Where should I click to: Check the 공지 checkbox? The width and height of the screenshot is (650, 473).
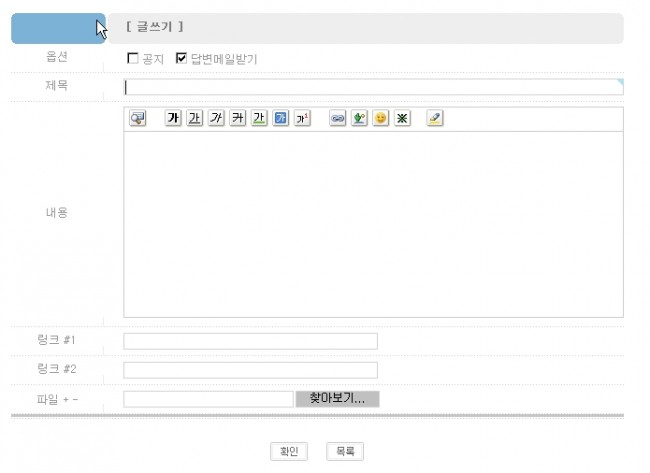133,58
